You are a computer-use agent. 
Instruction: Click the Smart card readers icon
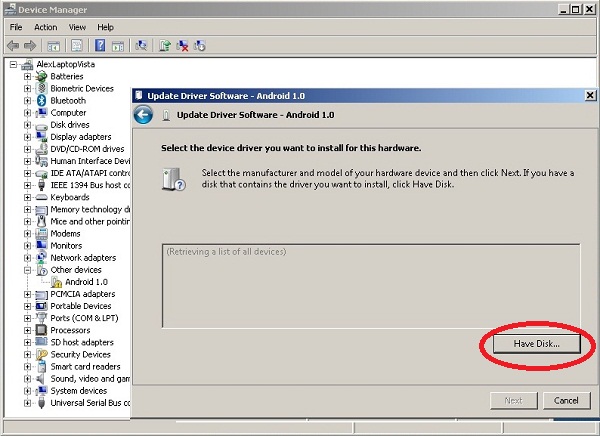coord(41,367)
